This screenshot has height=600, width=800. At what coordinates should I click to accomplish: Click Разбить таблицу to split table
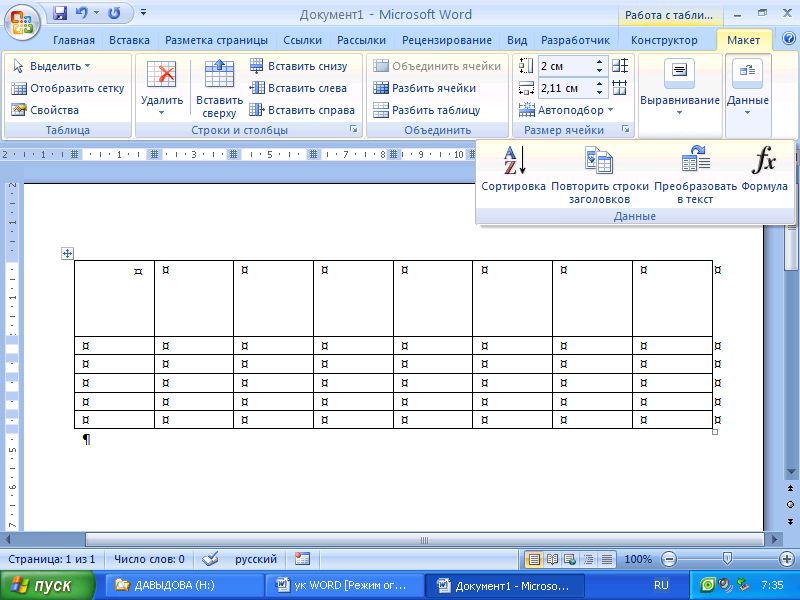click(427, 110)
